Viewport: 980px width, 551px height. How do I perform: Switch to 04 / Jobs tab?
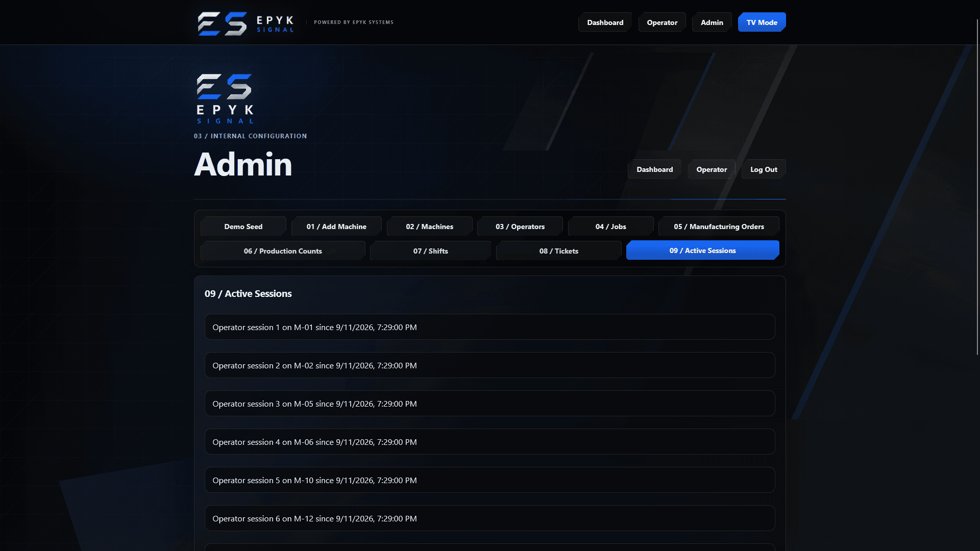click(x=610, y=227)
